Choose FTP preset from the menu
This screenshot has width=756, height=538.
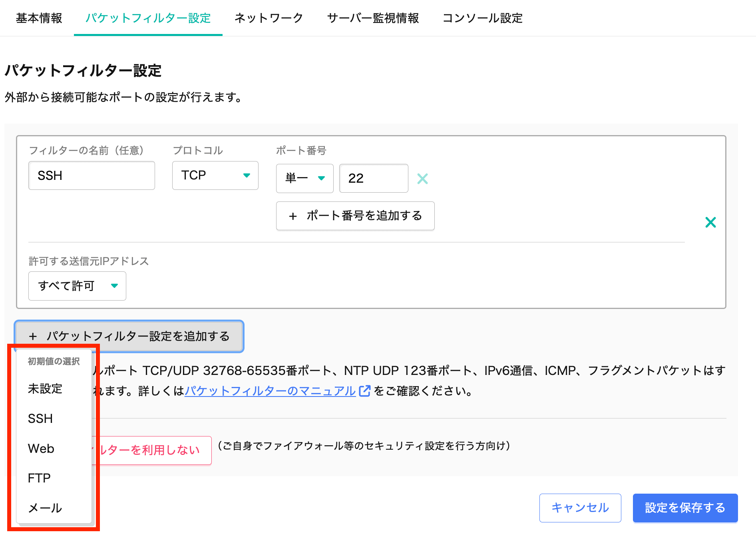click(39, 478)
